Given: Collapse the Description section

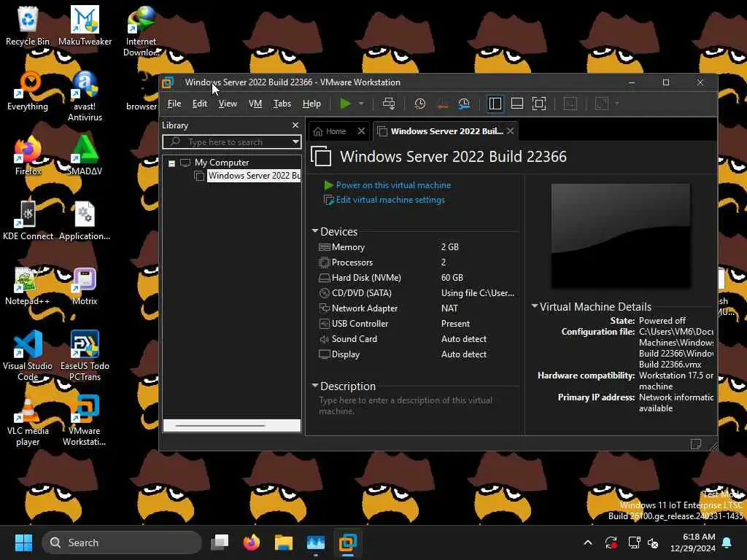Looking at the screenshot, I should click(x=315, y=386).
